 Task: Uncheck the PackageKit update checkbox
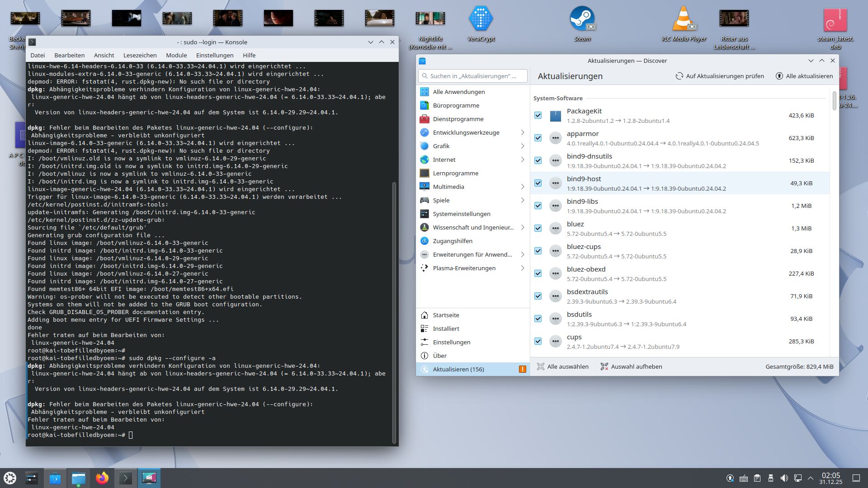click(x=538, y=115)
